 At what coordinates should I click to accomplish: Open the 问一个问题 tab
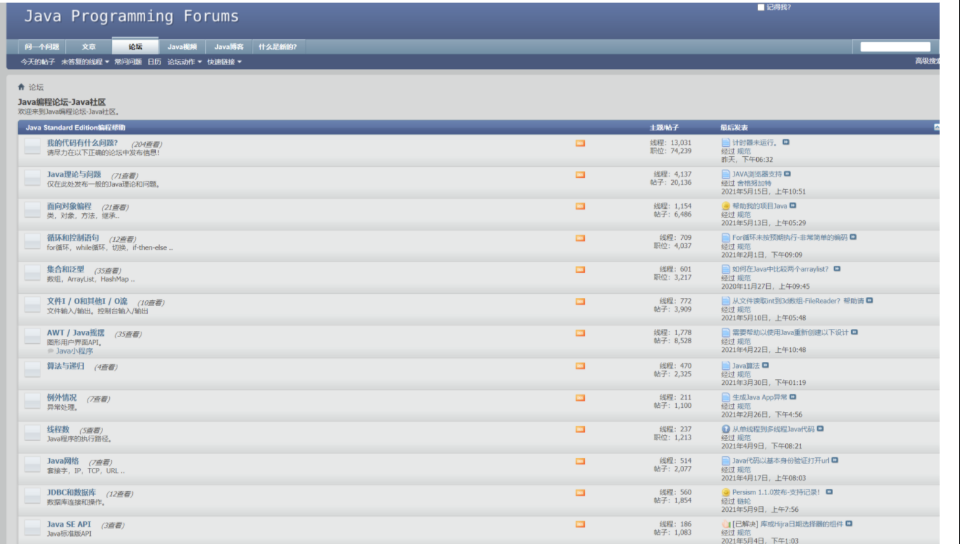pyautogui.click(x=42, y=47)
